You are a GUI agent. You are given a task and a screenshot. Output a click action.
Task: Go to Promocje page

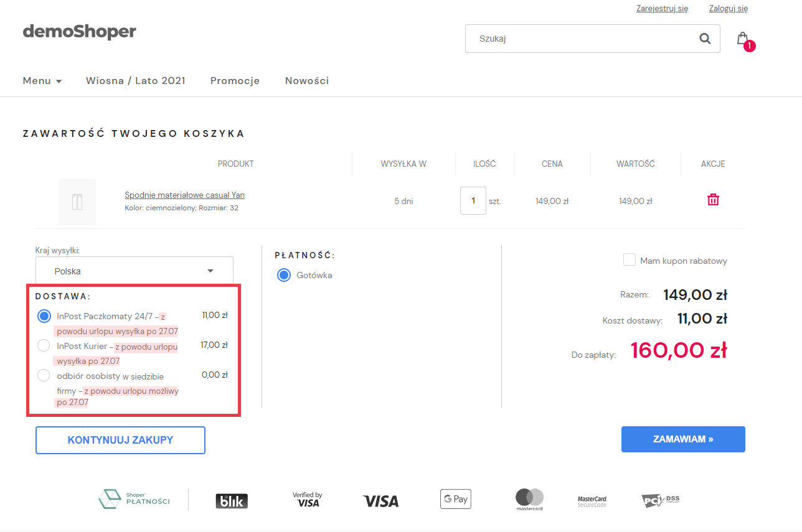click(235, 81)
